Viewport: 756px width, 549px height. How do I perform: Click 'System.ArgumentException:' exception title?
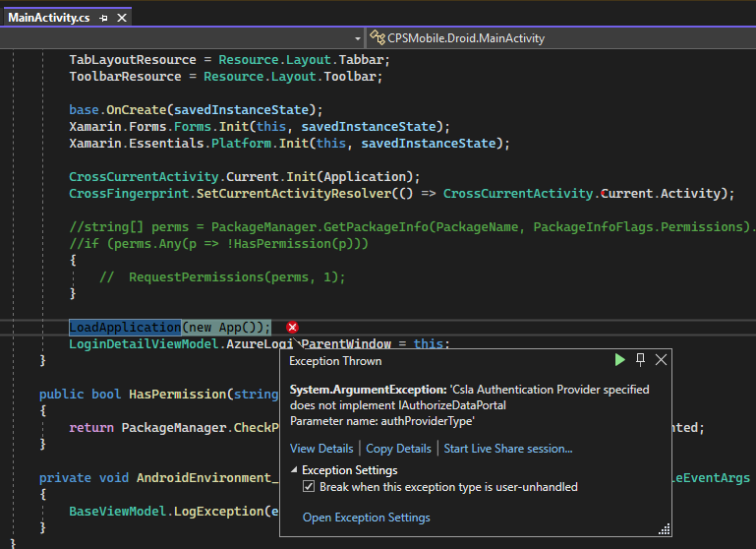pyautogui.click(x=369, y=390)
